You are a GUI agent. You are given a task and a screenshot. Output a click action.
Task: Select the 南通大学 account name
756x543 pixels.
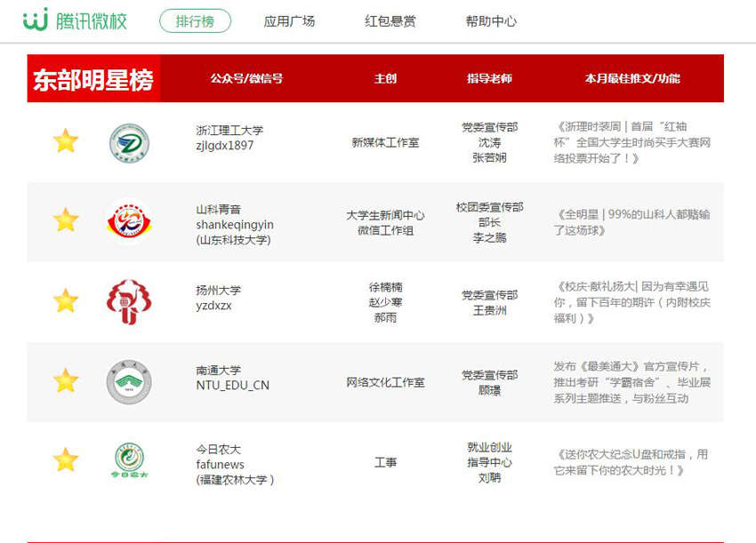click(x=219, y=370)
